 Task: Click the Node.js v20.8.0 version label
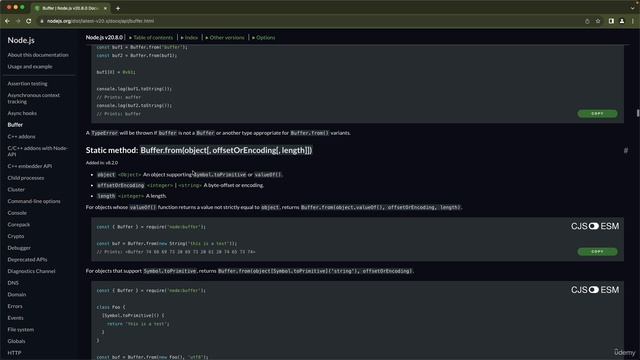(104, 38)
